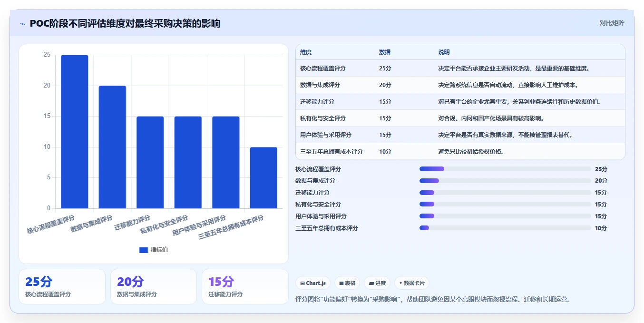This screenshot has height=323, width=644.
Task: Click the 10分 value beside progress bar
Action: 601,228
